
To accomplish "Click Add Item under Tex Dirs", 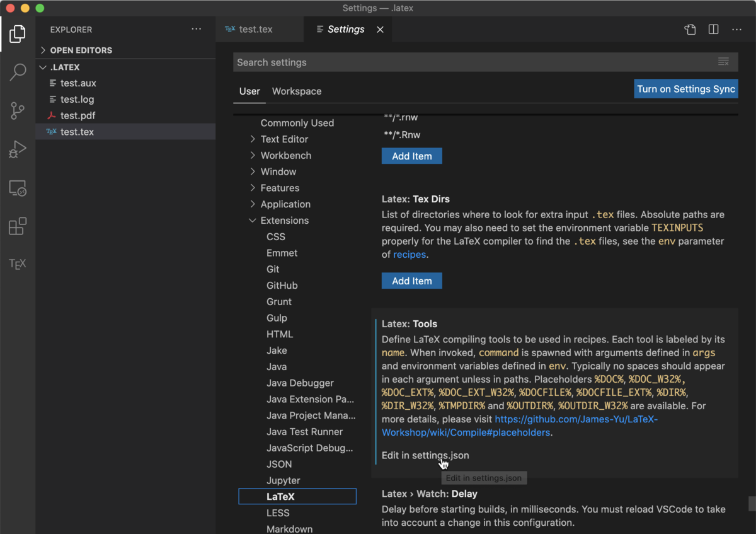I will click(412, 281).
